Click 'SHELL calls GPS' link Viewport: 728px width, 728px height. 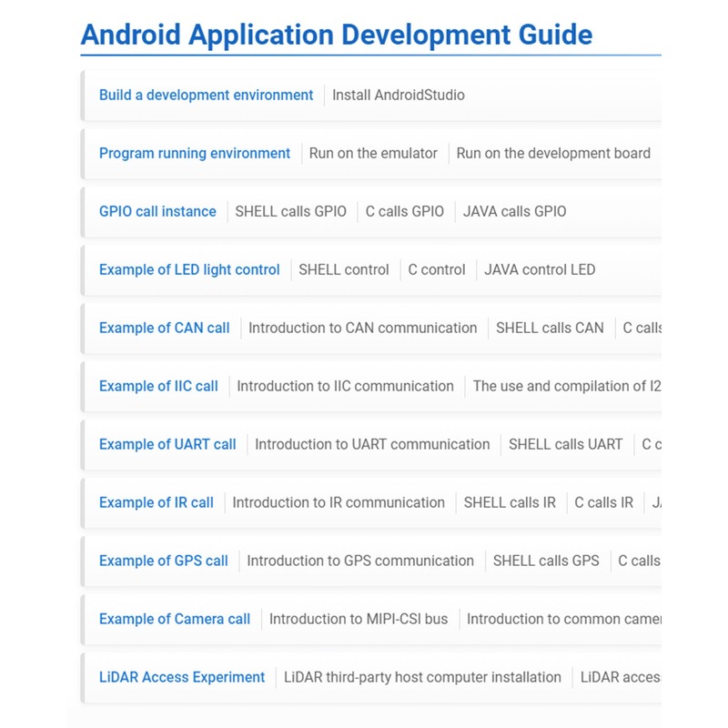pyautogui.click(x=546, y=561)
